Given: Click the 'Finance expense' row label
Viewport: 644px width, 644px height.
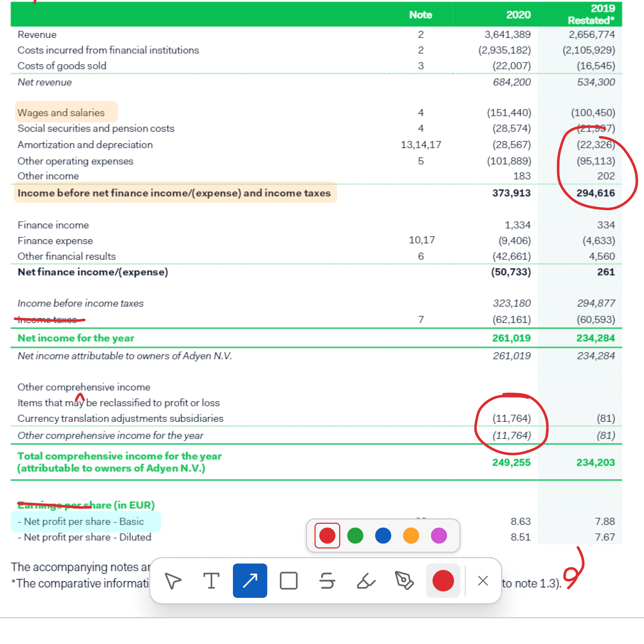Looking at the screenshot, I should pyautogui.click(x=55, y=241).
